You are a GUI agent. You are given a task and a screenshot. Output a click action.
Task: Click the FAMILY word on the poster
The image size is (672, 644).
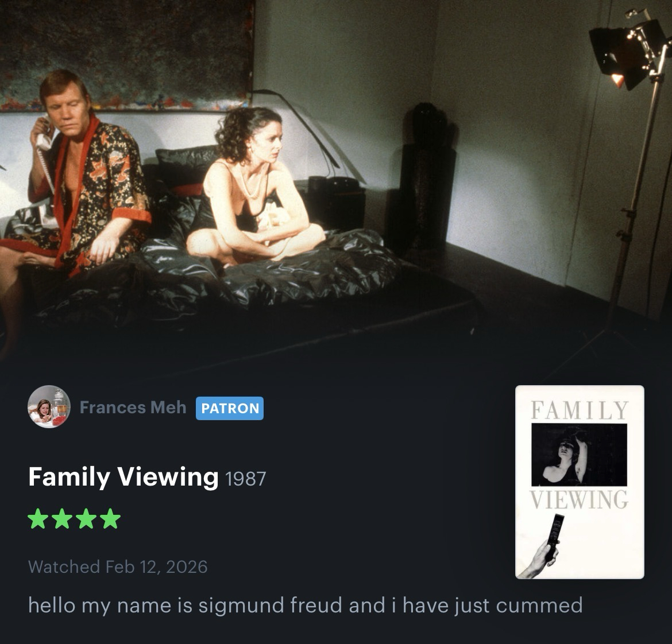pyautogui.click(x=580, y=410)
